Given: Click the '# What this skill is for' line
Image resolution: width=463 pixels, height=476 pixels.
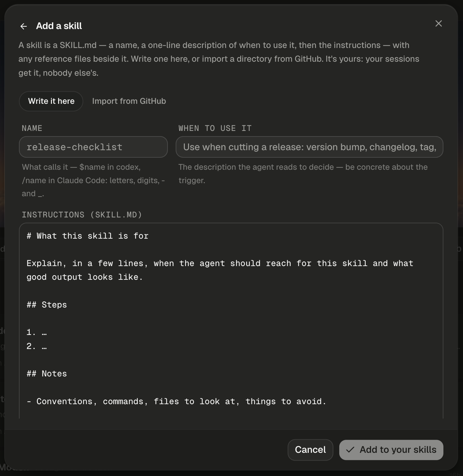Looking at the screenshot, I should pyautogui.click(x=88, y=236).
